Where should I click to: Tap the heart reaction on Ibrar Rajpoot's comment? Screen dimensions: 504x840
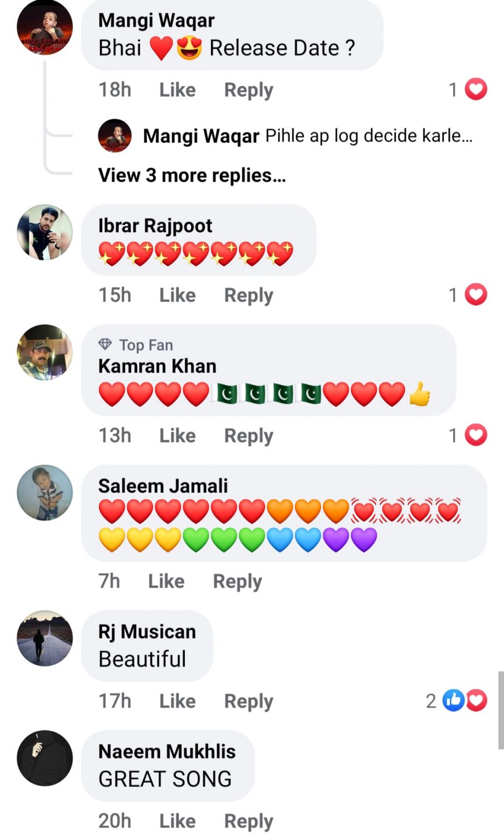point(476,295)
